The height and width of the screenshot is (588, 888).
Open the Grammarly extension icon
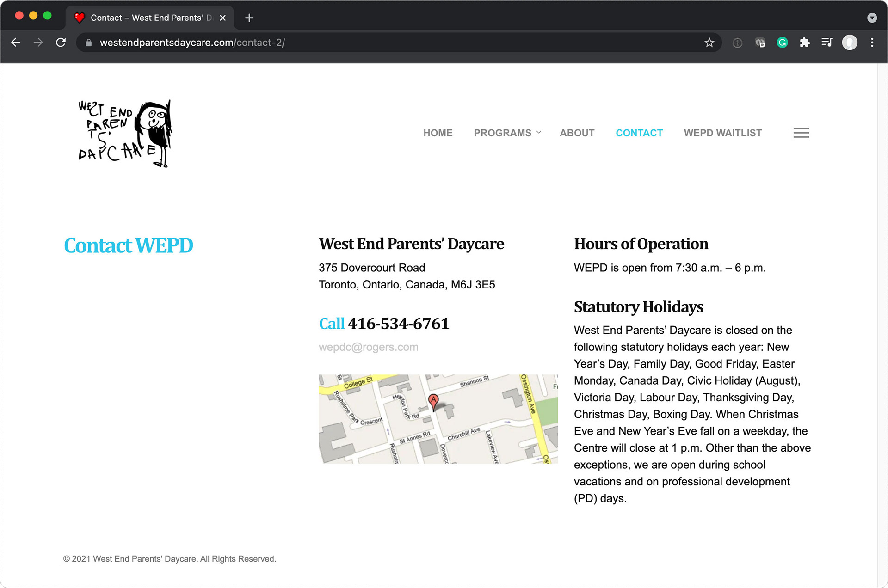pyautogui.click(x=782, y=43)
